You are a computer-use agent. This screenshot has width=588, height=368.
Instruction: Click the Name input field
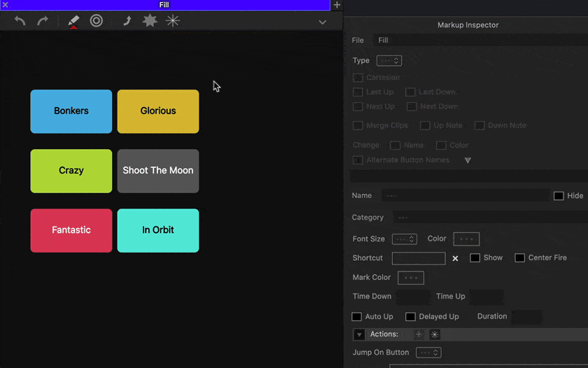465,196
